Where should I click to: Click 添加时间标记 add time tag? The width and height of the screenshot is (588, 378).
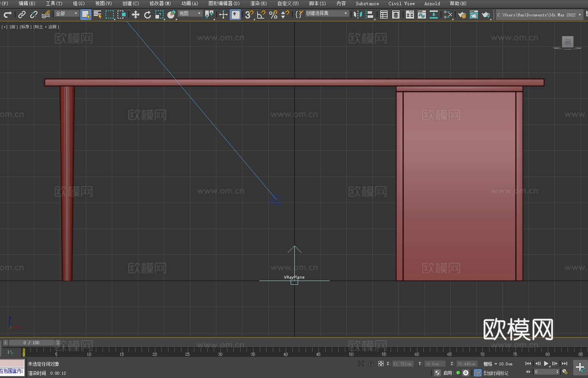(496, 373)
